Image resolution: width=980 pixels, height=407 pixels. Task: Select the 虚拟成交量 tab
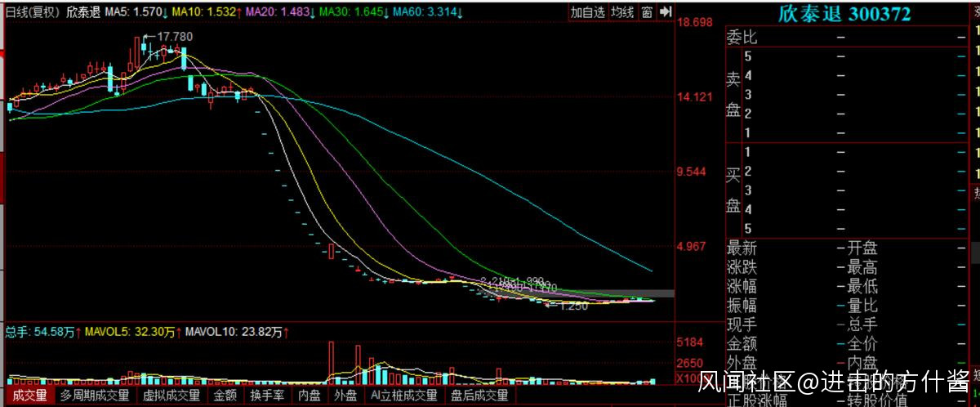click(171, 396)
